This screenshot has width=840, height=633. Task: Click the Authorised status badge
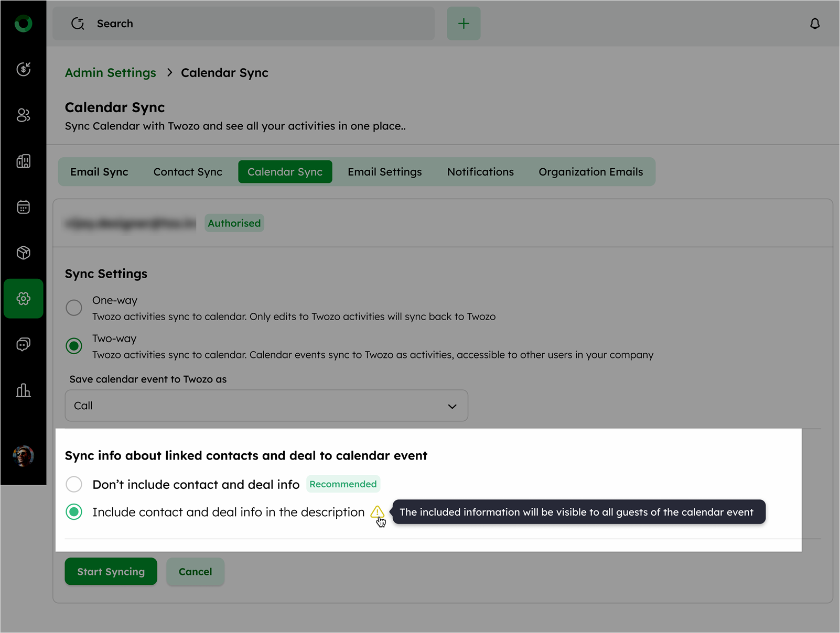click(x=234, y=223)
